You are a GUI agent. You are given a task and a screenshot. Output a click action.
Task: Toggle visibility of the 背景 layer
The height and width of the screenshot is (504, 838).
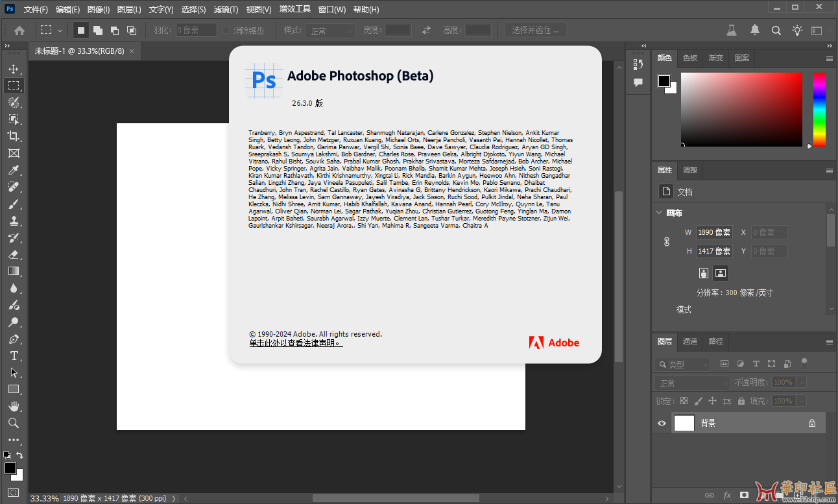click(x=662, y=423)
